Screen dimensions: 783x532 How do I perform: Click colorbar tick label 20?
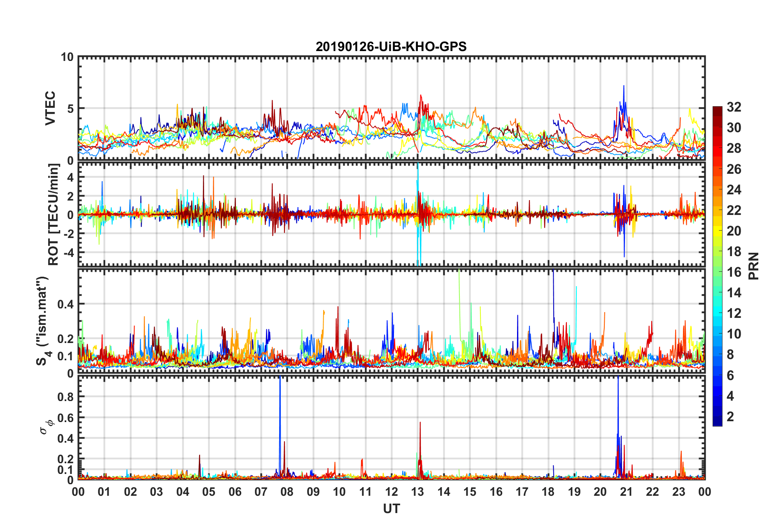(x=734, y=231)
